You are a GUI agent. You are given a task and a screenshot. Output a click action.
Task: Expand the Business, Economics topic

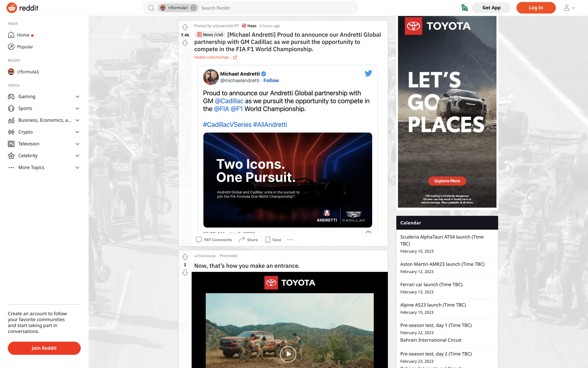pos(78,120)
